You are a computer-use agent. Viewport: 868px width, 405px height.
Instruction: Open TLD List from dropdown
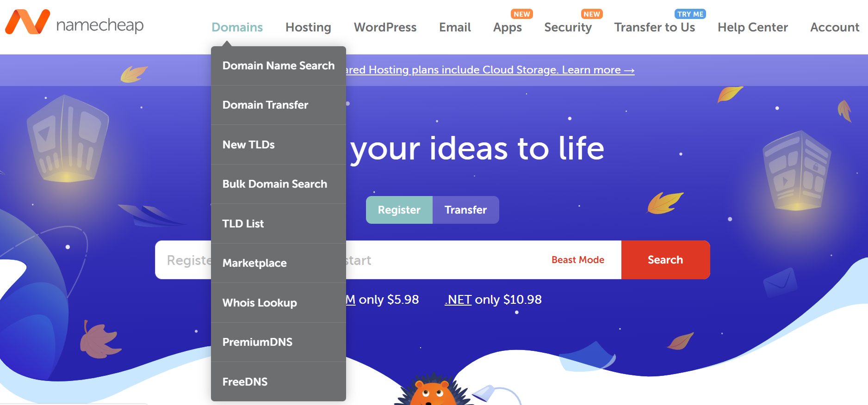[279, 224]
